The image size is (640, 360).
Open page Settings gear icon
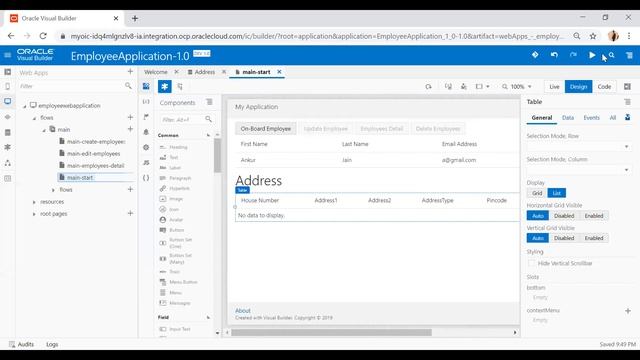click(146, 147)
